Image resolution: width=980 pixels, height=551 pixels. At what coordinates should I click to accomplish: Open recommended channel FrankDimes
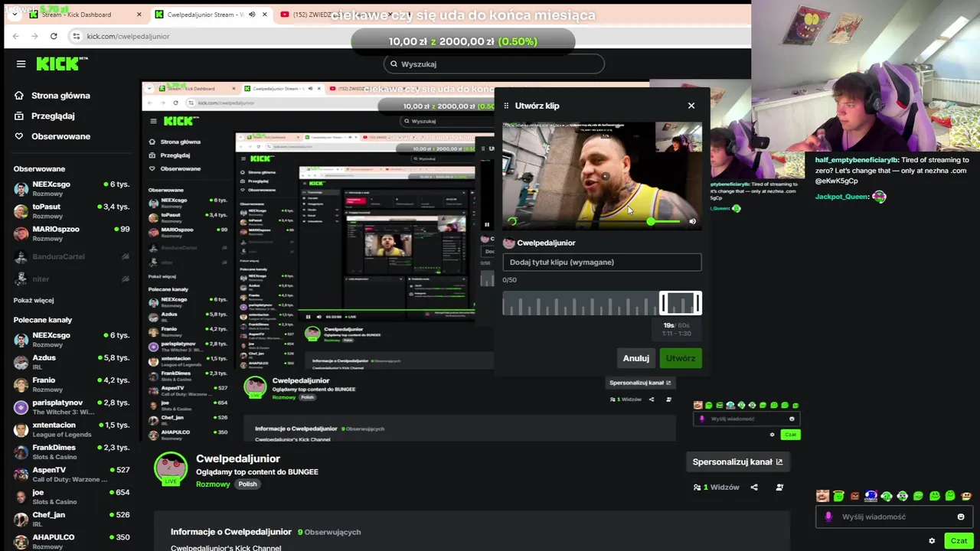coord(71,452)
